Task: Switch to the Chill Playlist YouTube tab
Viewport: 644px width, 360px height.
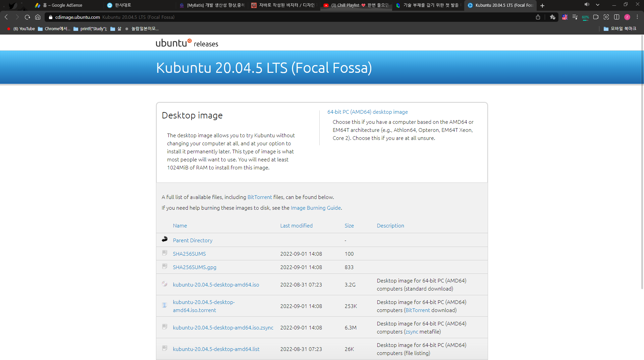Action: [356, 5]
